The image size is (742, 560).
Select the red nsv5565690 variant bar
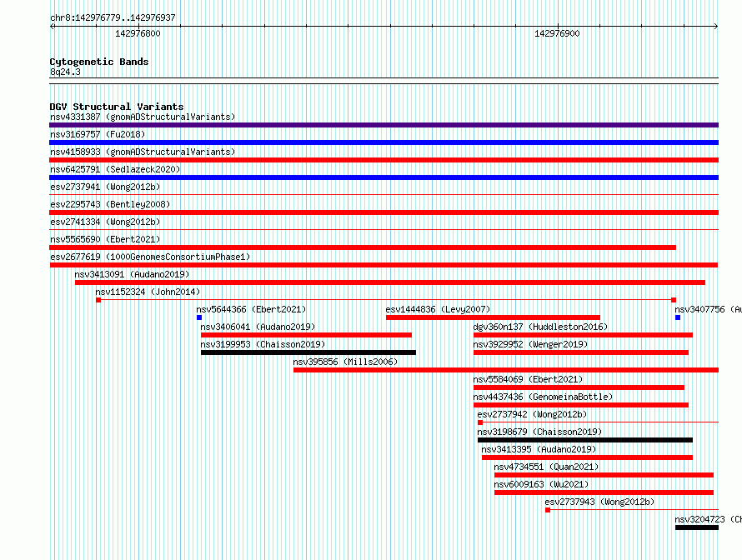363,247
